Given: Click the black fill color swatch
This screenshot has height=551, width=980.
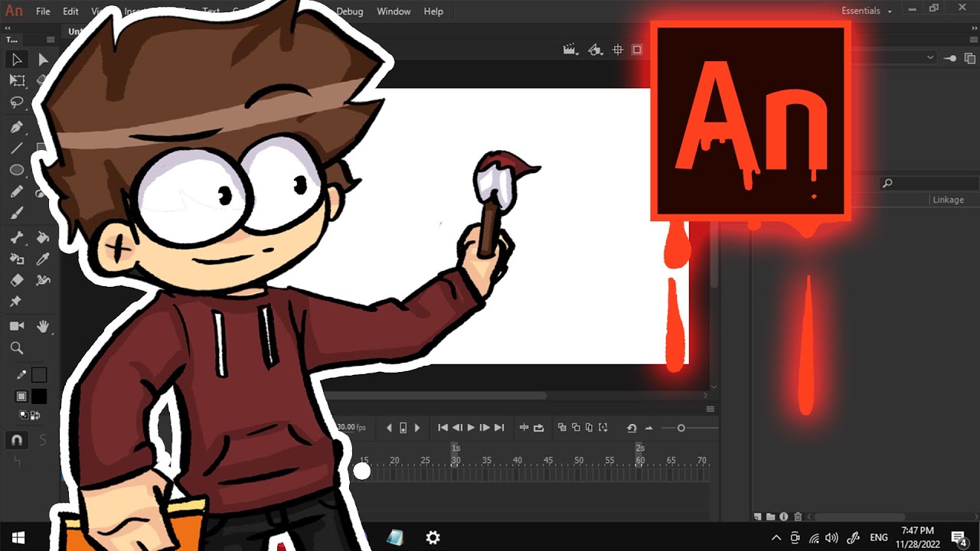Looking at the screenshot, I should [x=39, y=396].
